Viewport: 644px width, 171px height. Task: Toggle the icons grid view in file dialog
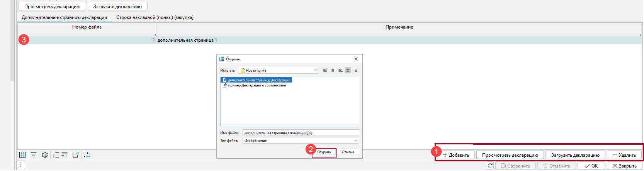[348, 70]
